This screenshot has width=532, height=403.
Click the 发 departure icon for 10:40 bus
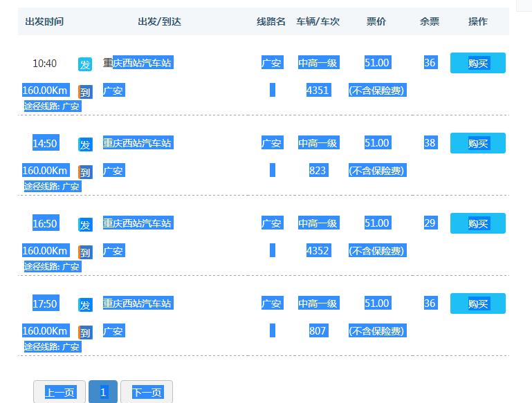pos(85,64)
